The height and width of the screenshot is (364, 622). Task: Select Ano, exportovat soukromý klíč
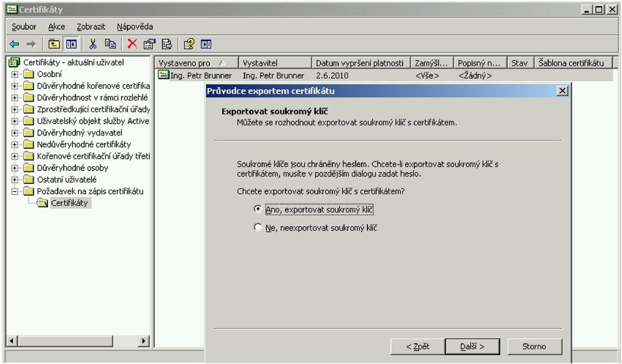tap(258, 209)
